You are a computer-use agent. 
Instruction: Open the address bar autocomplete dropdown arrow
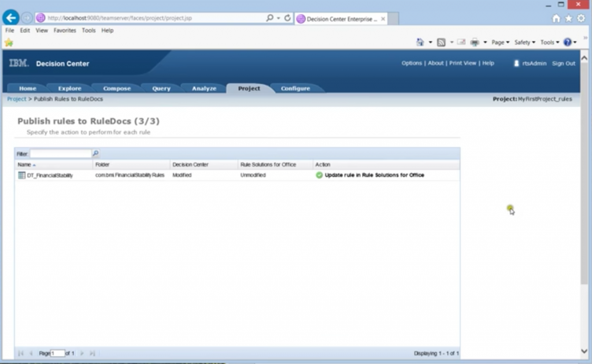278,18
